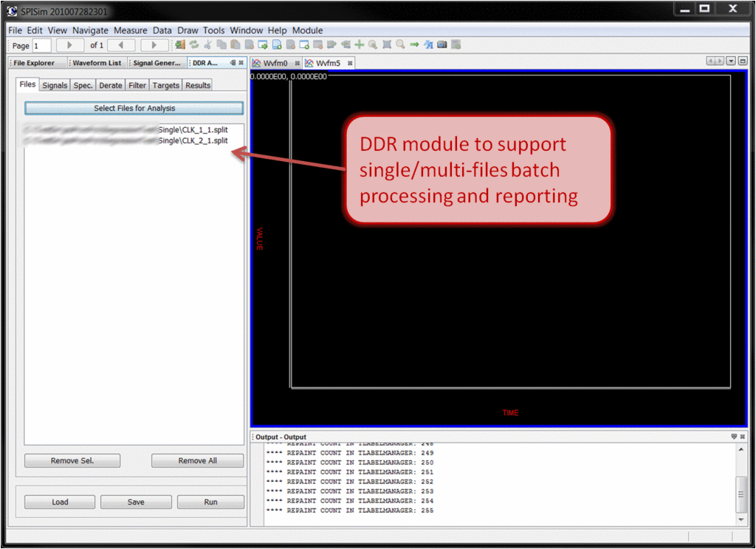Click the camera snapshot toolbar icon
The height and width of the screenshot is (549, 756).
(442, 45)
